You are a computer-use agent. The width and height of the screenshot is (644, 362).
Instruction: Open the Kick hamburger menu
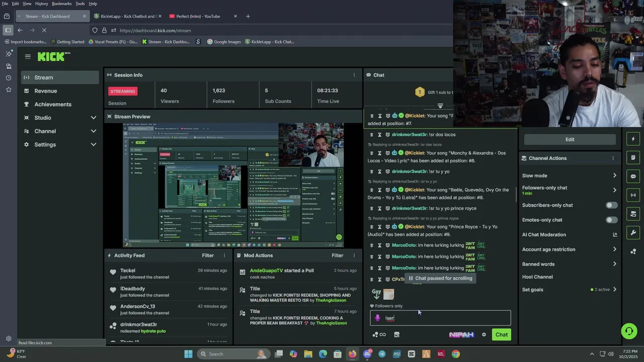pyautogui.click(x=28, y=56)
